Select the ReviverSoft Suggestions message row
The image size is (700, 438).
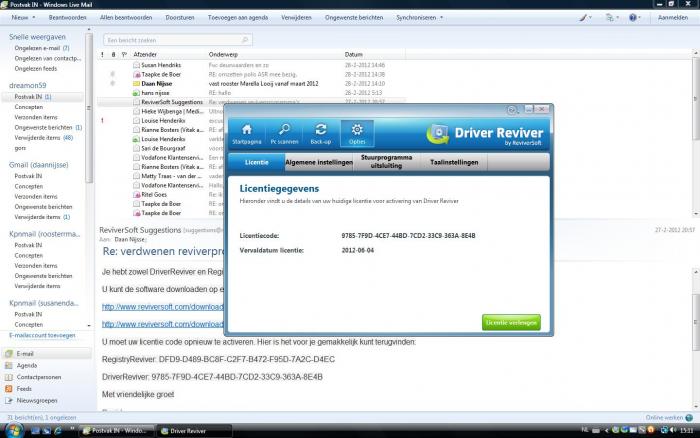[x=252, y=102]
